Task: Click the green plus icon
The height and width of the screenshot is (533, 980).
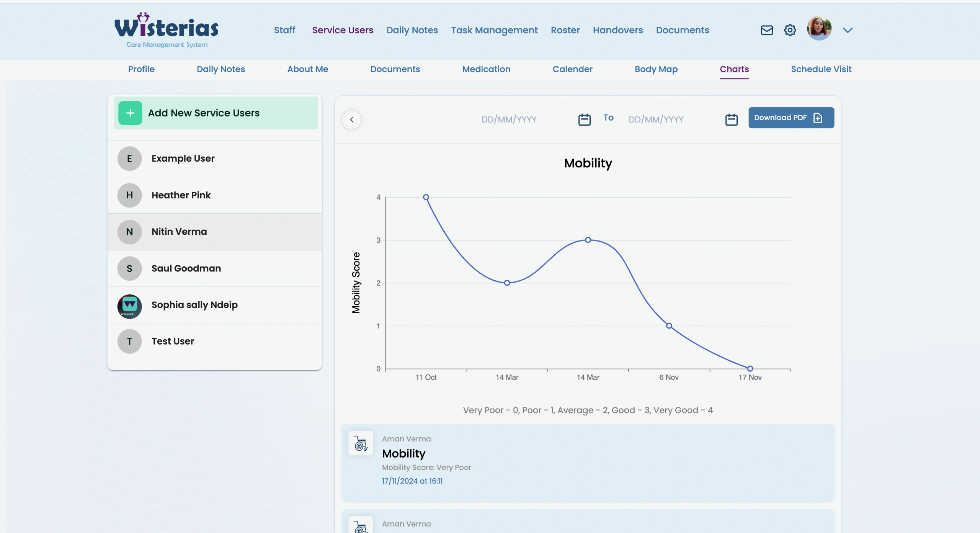Action: [130, 113]
